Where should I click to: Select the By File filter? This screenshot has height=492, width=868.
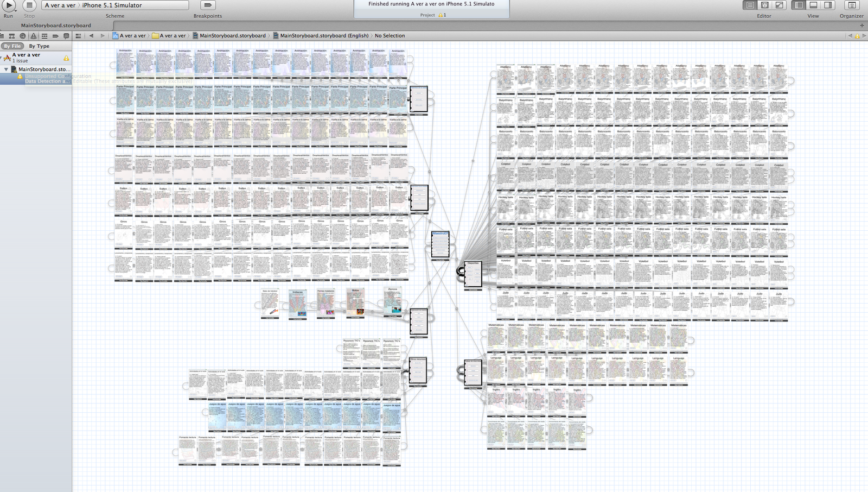click(12, 46)
